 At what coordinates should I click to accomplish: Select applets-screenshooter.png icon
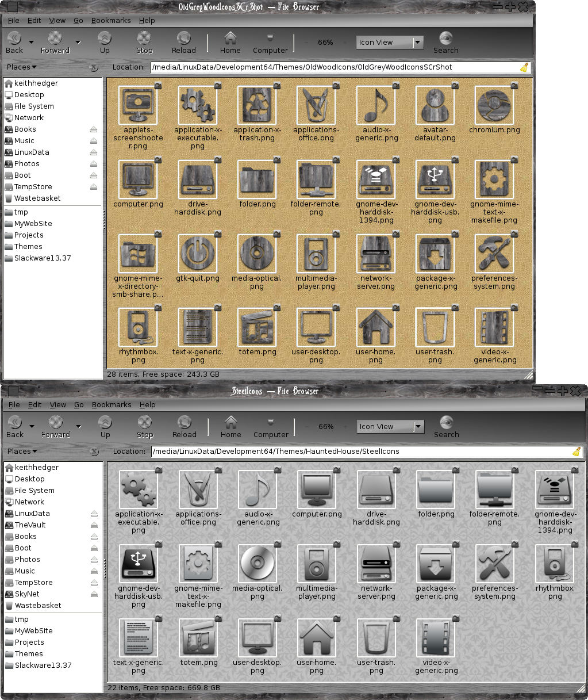click(x=138, y=105)
